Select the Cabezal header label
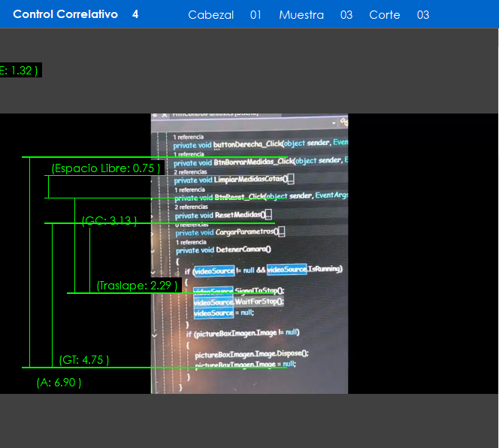 coord(210,15)
